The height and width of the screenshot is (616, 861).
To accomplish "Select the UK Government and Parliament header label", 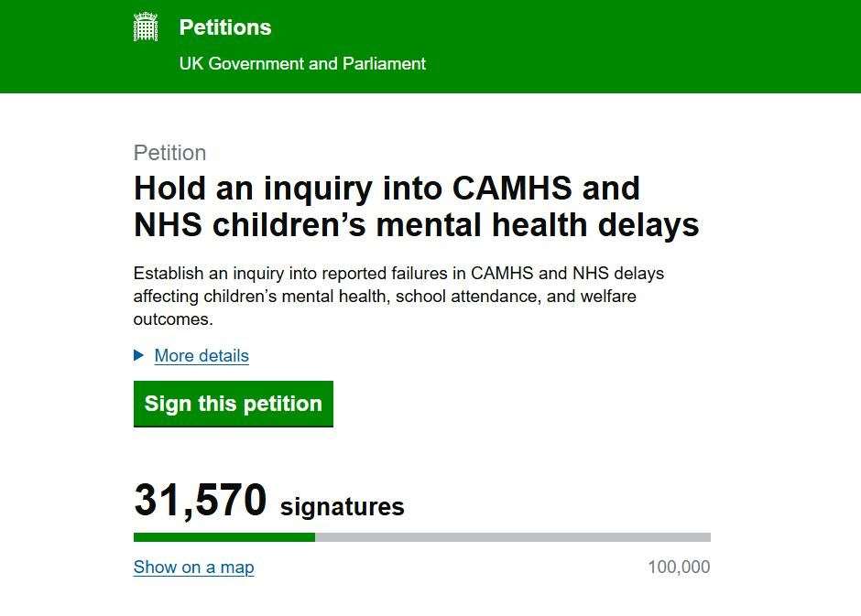I will coord(302,63).
